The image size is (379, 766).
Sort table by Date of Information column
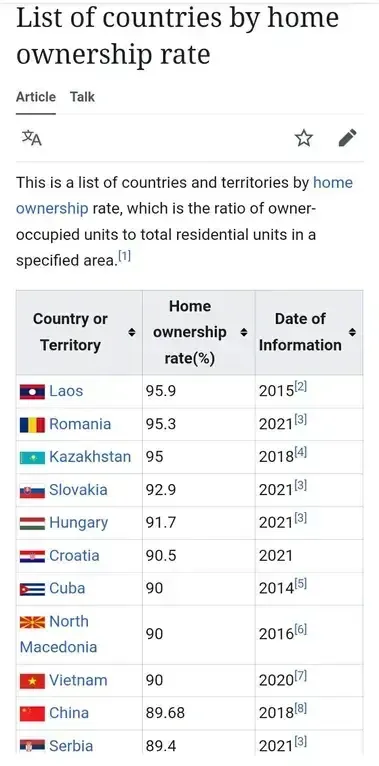tap(352, 333)
